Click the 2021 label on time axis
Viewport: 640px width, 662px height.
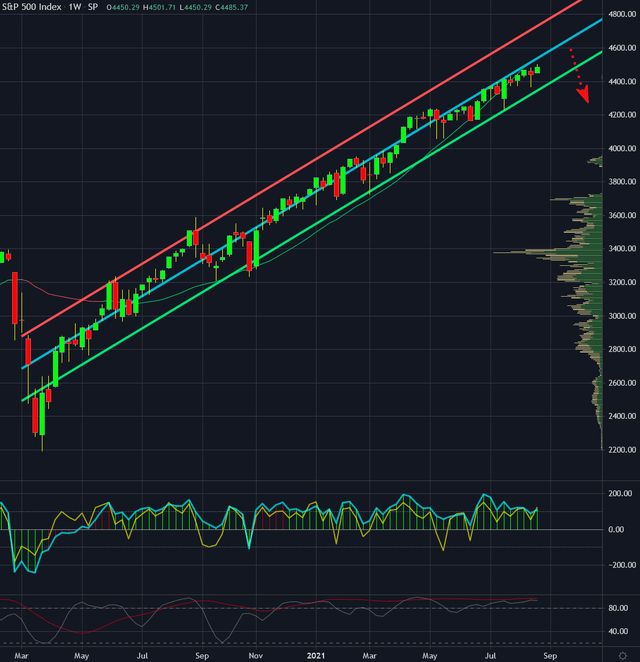[x=316, y=654]
